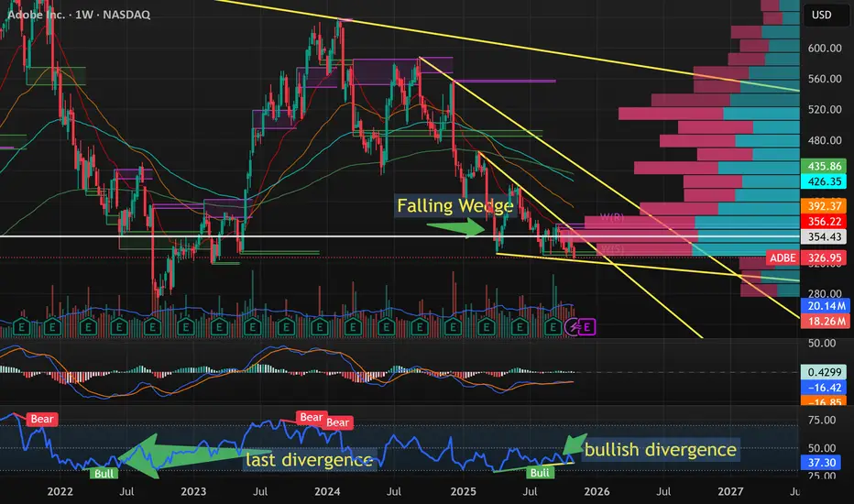Select the last divergence text label
Screen dimensions: 854x504
pyautogui.click(x=309, y=460)
